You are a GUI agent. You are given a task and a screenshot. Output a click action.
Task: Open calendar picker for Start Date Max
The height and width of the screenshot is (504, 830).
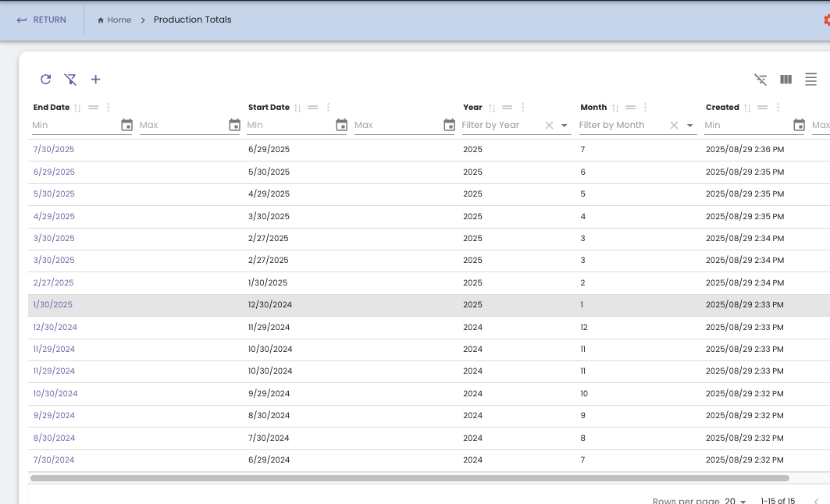450,125
